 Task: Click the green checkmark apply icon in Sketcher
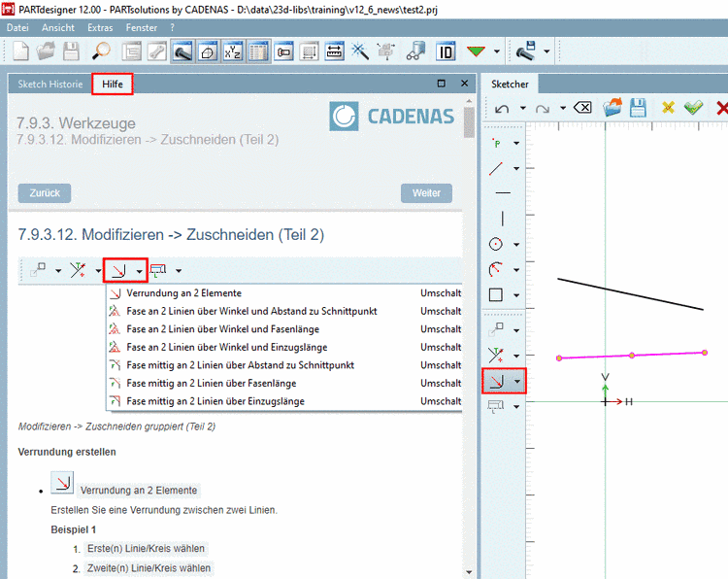(694, 108)
